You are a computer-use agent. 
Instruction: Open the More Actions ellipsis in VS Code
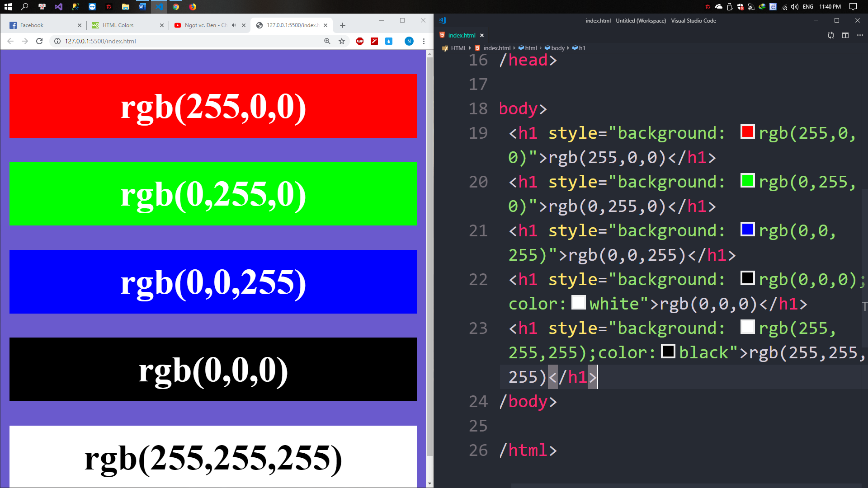859,35
